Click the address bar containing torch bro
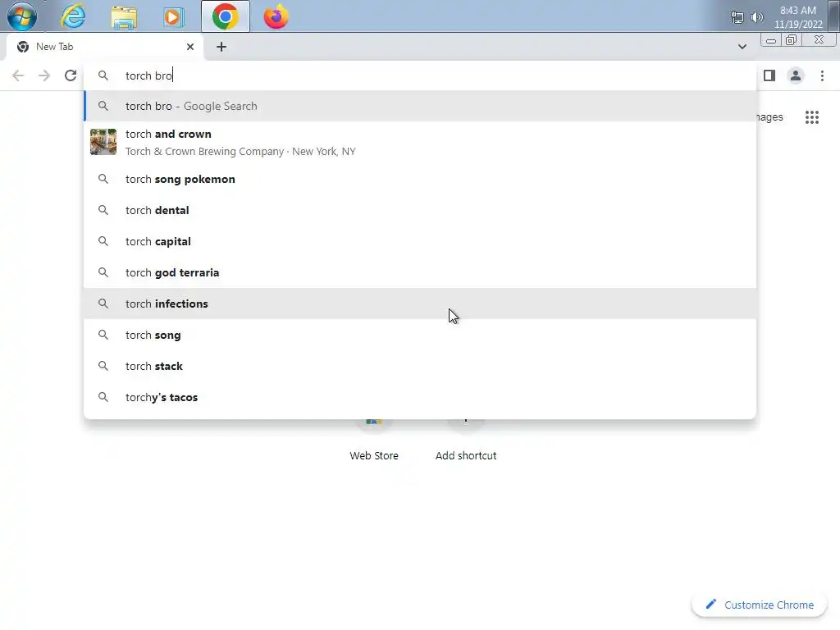Viewport: 840px width, 630px height. tap(419, 75)
